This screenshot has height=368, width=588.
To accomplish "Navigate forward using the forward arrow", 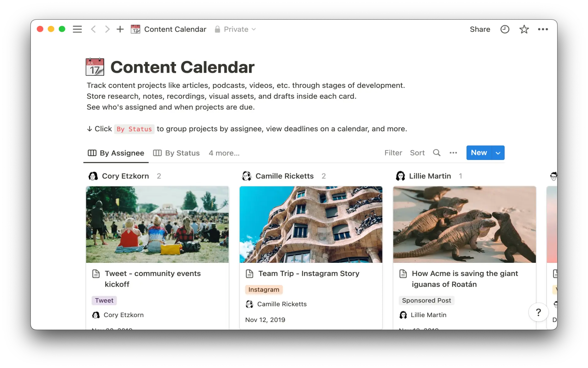I will tap(107, 29).
